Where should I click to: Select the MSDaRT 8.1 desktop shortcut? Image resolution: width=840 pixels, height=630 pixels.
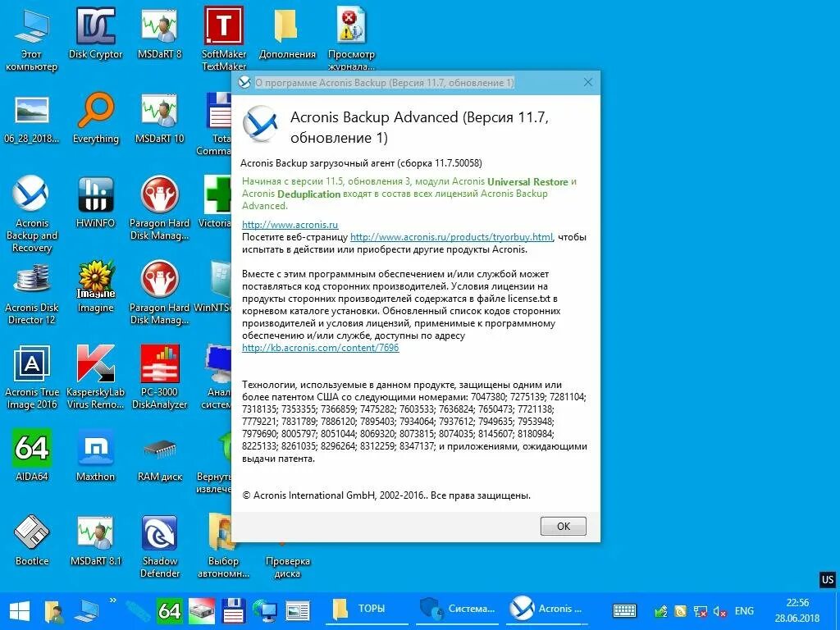coord(95,540)
